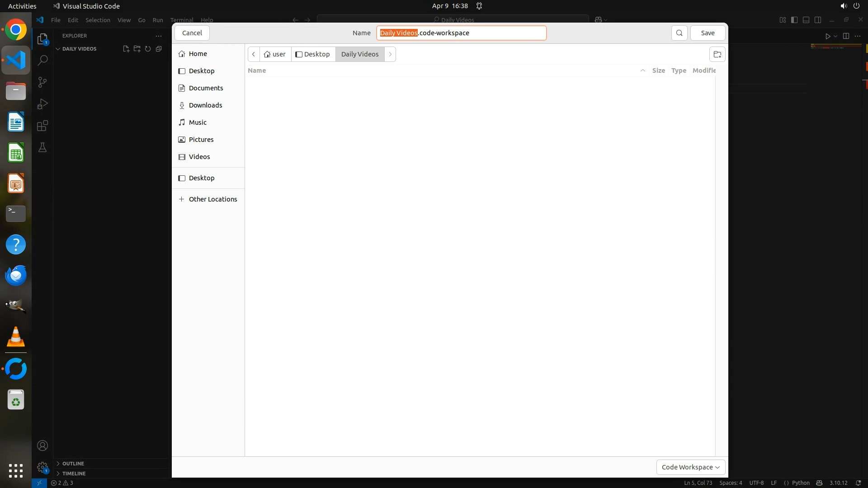
Task: Open the Code Workspace file type dropdown
Action: (x=690, y=467)
